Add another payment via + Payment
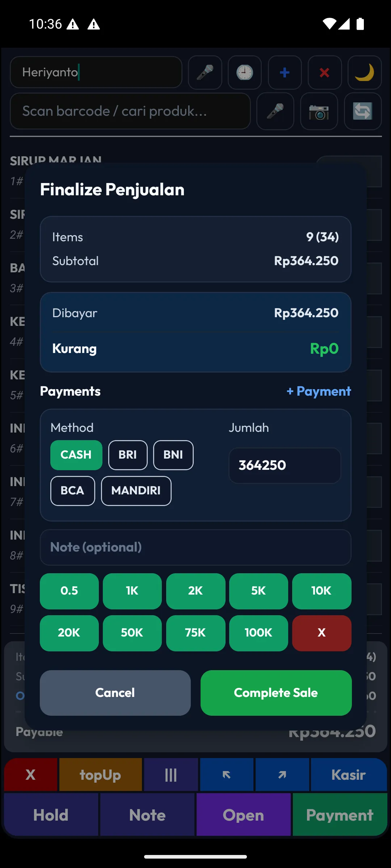Image resolution: width=391 pixels, height=868 pixels. tap(318, 391)
